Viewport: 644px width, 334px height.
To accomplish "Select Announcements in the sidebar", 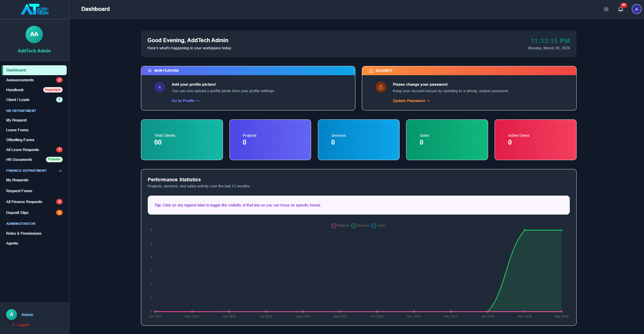I will pyautogui.click(x=20, y=80).
